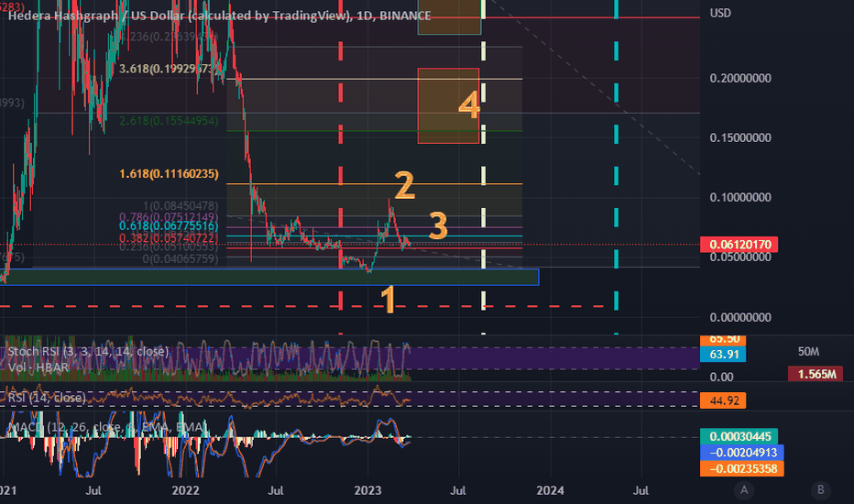Screen dimensions: 854x504
Task: Click the 0.20000000 price axis label
Action: 740,79
